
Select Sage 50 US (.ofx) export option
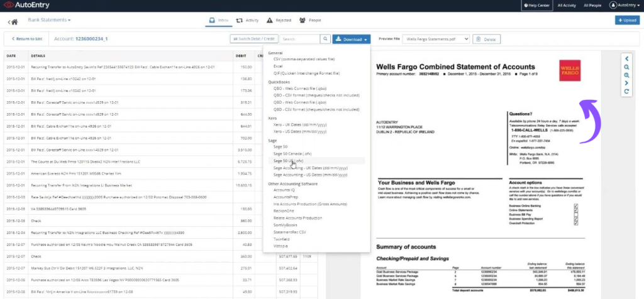289,161
